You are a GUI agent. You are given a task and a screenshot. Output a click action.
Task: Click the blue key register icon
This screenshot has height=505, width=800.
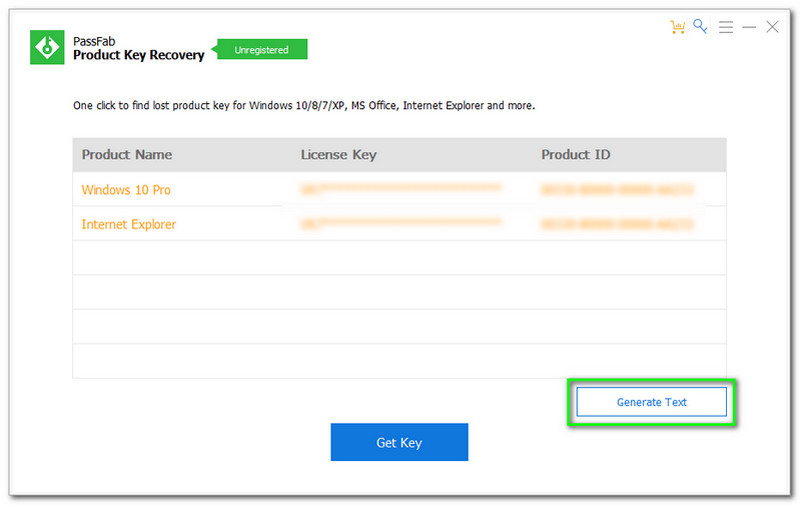pyautogui.click(x=702, y=27)
